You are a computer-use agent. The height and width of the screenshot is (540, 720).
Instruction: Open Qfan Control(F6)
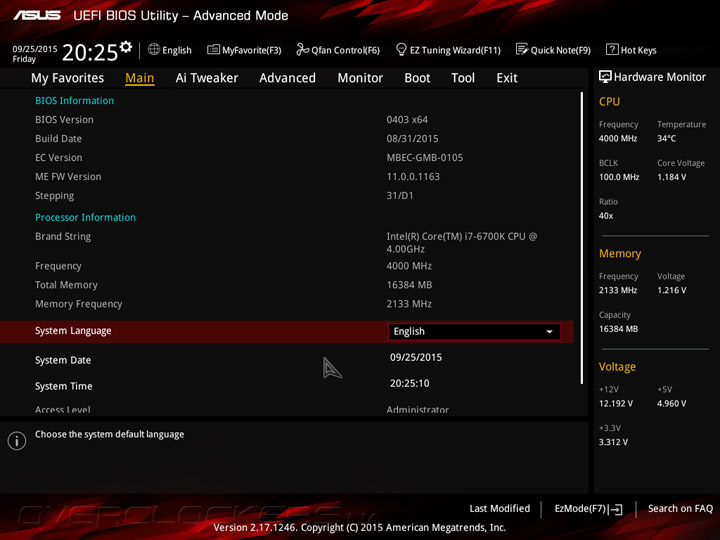[x=338, y=50]
